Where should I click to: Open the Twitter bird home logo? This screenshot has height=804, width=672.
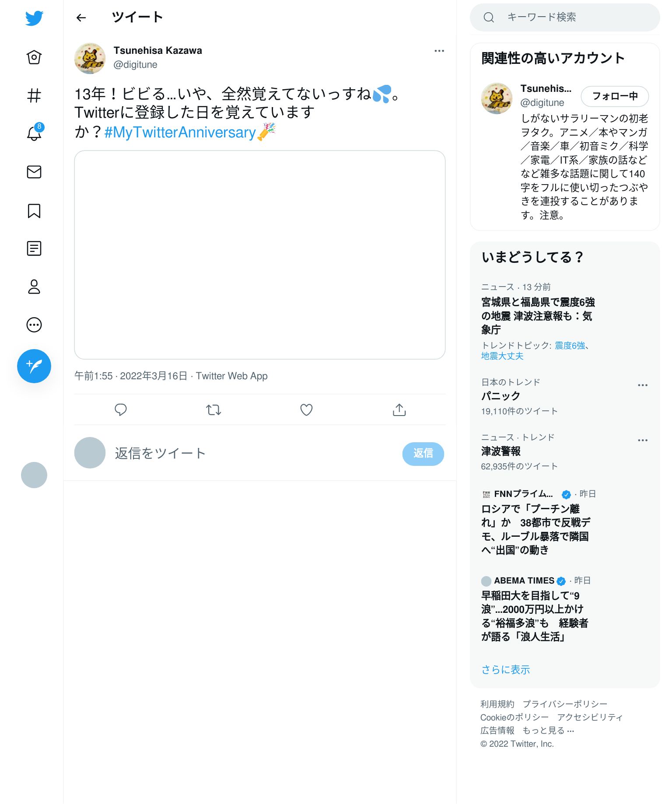(34, 18)
